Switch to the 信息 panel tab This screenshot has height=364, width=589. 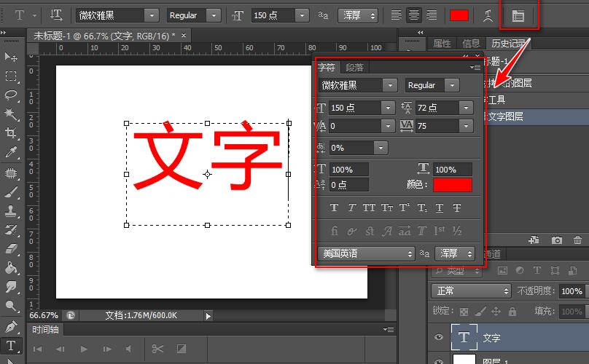(x=471, y=44)
